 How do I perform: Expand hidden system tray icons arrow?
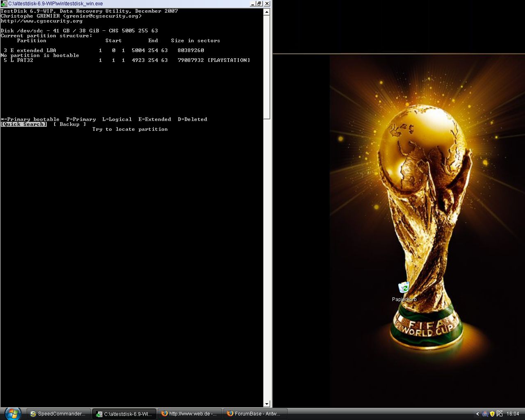(x=477, y=414)
